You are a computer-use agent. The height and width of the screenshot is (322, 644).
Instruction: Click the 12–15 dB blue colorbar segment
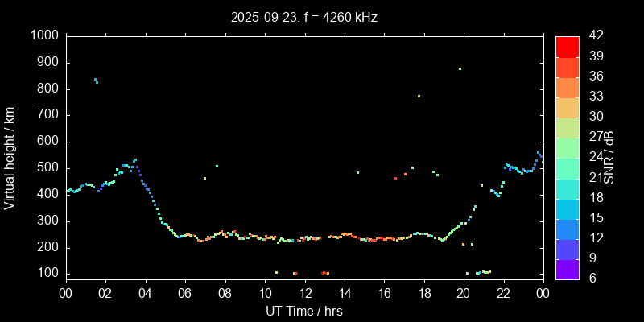[x=568, y=228]
